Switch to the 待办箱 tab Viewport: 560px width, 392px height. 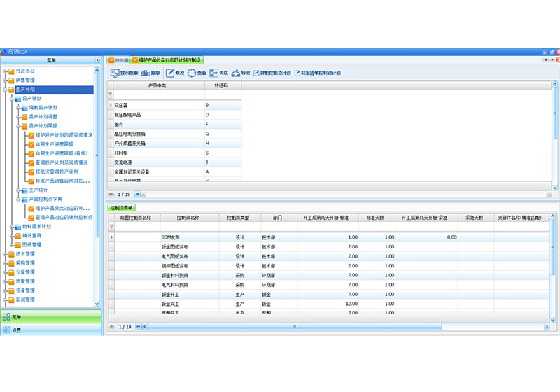[118, 60]
